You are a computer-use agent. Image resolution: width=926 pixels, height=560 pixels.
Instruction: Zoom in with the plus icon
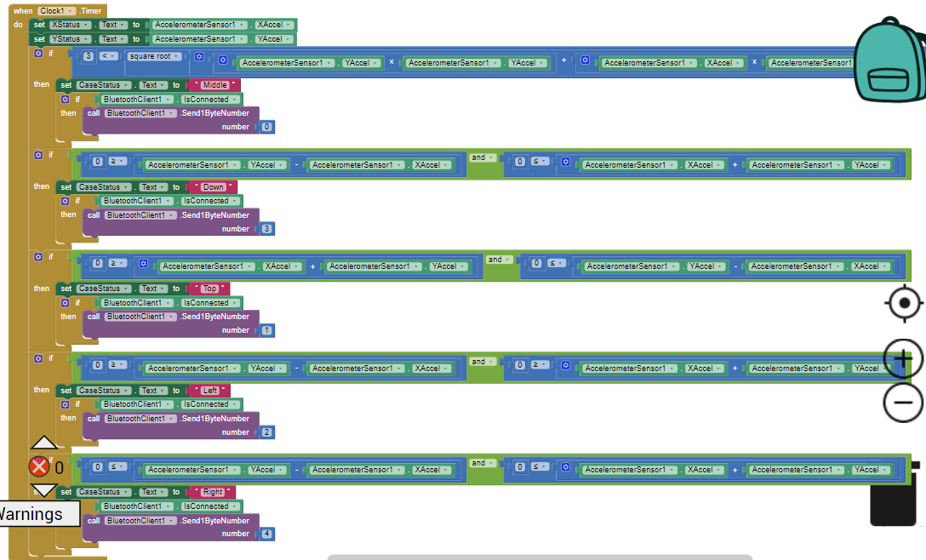point(903,358)
